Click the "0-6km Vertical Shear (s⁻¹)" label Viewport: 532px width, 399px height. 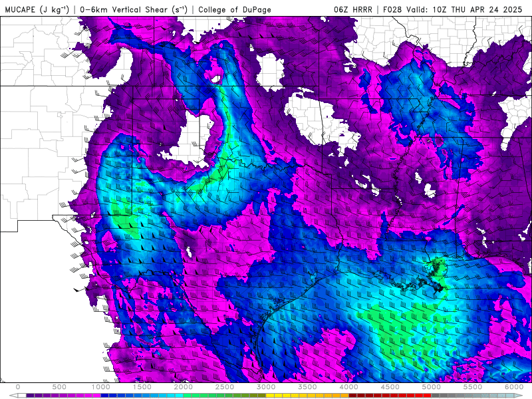pos(134,10)
